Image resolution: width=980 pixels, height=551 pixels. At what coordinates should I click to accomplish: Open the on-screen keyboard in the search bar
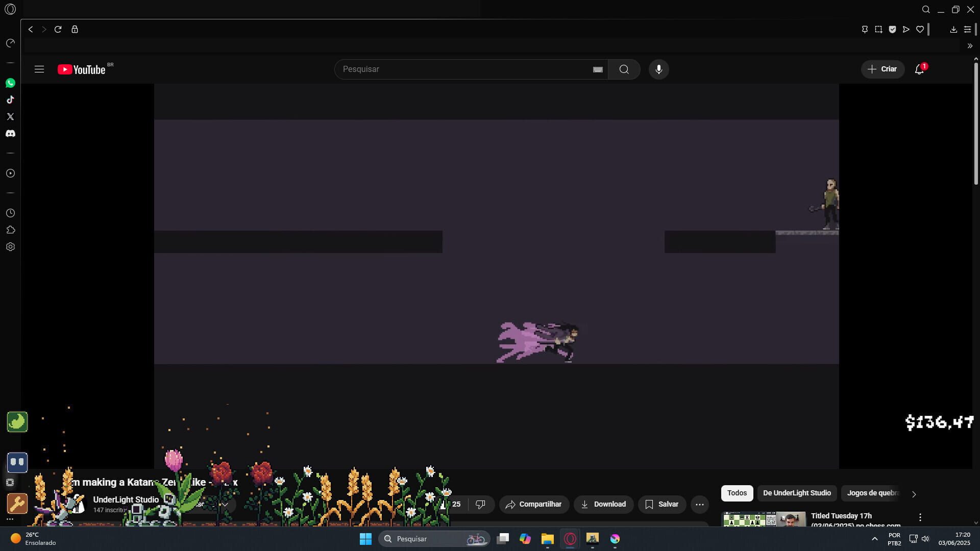[x=597, y=69]
